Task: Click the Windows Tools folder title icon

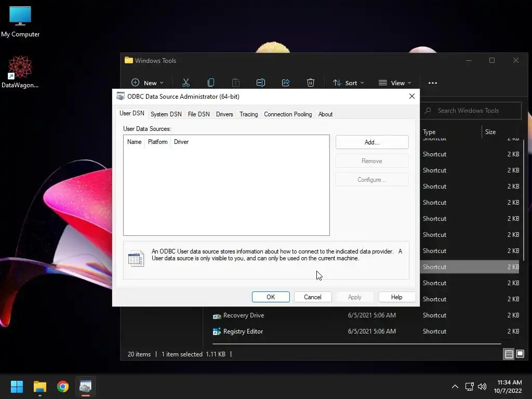Action: pos(129,60)
